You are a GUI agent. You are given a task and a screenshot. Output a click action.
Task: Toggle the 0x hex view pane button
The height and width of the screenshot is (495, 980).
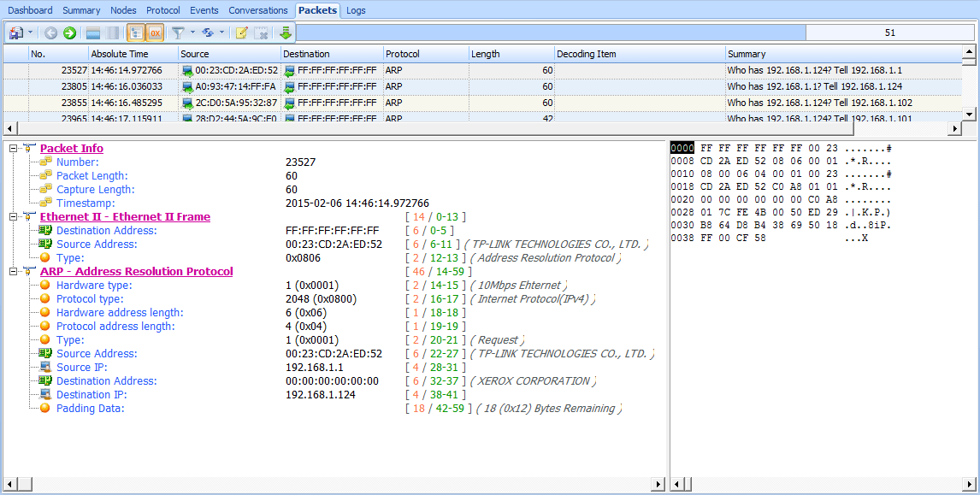155,32
